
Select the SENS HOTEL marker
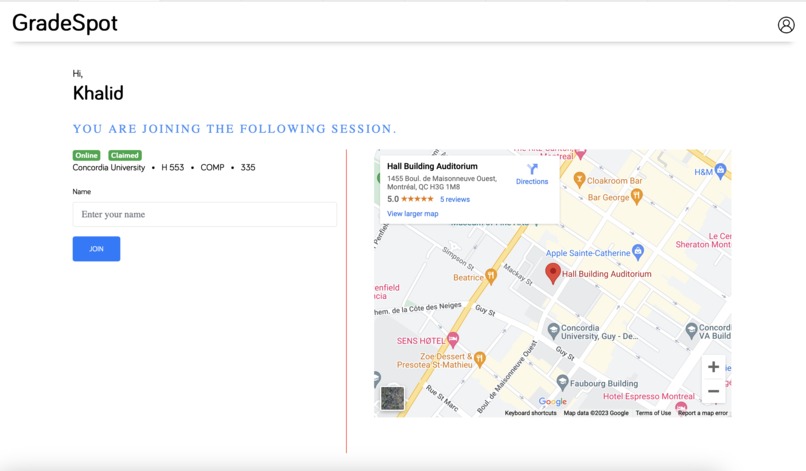tap(453, 339)
